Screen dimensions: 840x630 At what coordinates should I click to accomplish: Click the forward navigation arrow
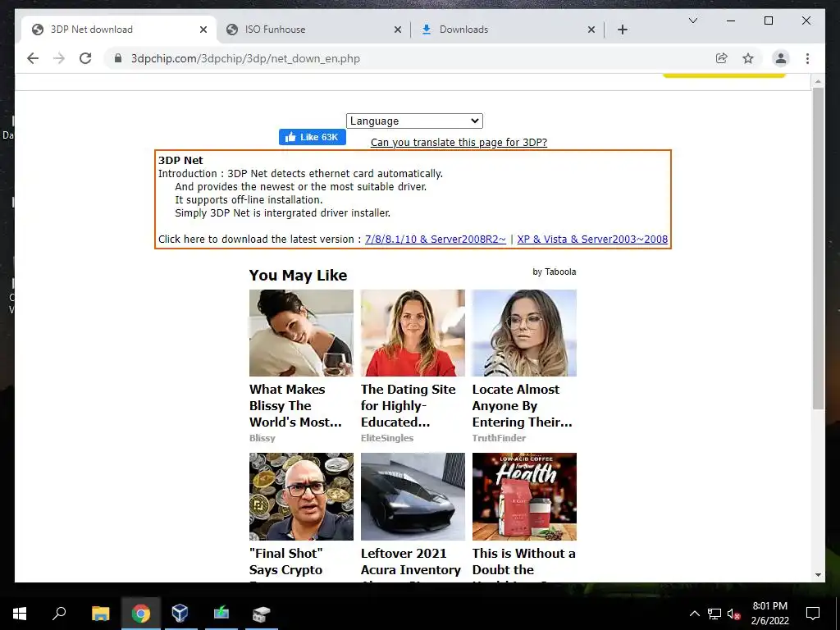tap(59, 58)
